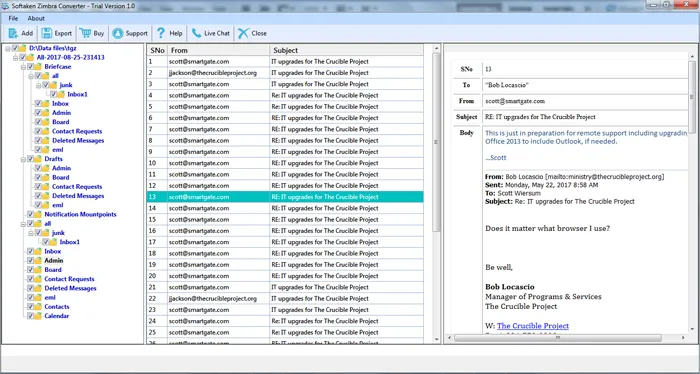Image resolution: width=700 pixels, height=374 pixels.
Task: Open the Support headset icon
Action: pyautogui.click(x=117, y=33)
